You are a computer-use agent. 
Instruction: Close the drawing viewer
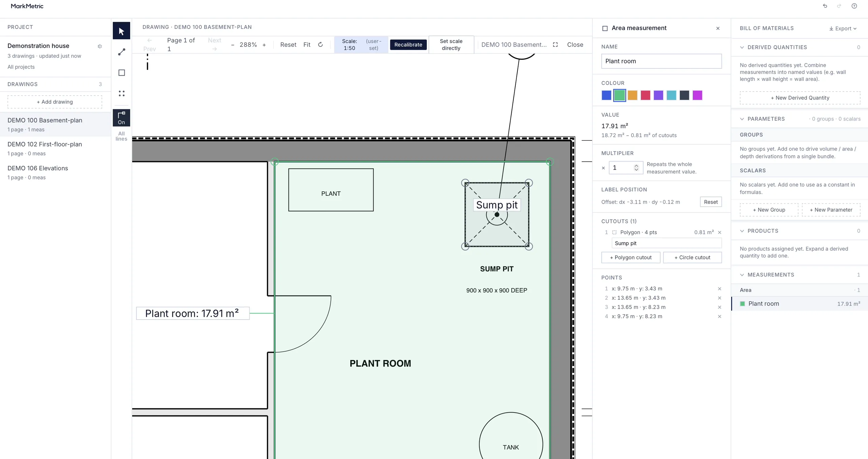[575, 45]
